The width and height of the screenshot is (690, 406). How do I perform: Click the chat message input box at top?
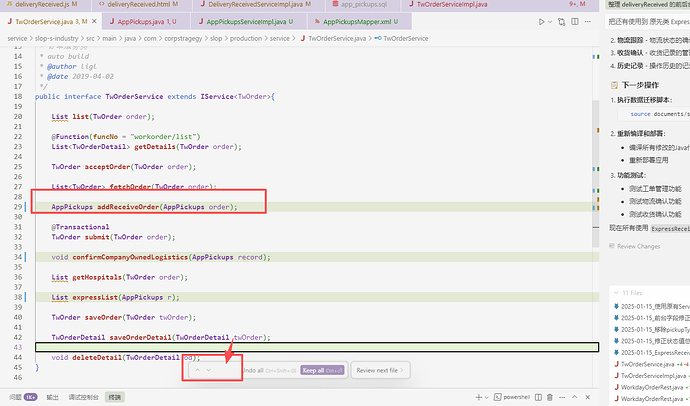(647, 21)
